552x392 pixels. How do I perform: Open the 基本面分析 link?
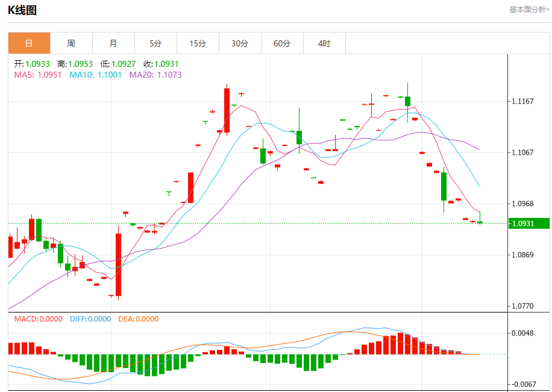click(x=529, y=10)
